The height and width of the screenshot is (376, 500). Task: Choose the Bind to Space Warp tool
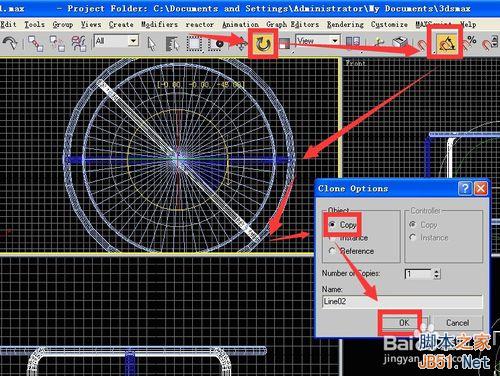79,43
